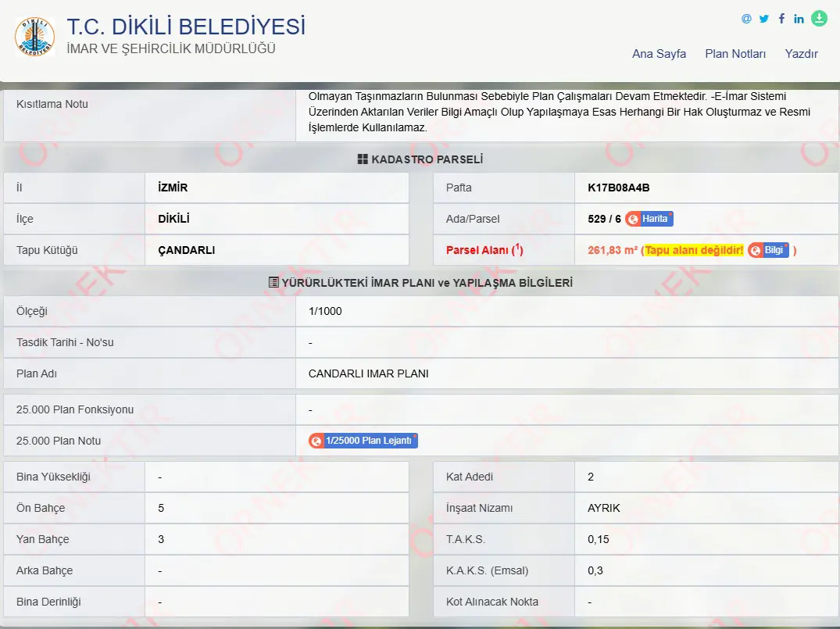Click the scale value 1/1000
840x629 pixels.
tap(325, 311)
